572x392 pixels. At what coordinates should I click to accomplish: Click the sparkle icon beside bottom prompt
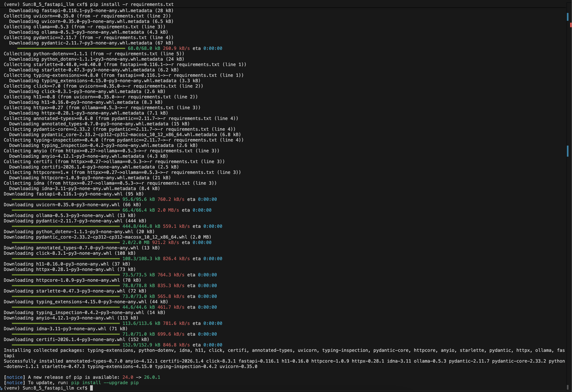click(x=1, y=388)
